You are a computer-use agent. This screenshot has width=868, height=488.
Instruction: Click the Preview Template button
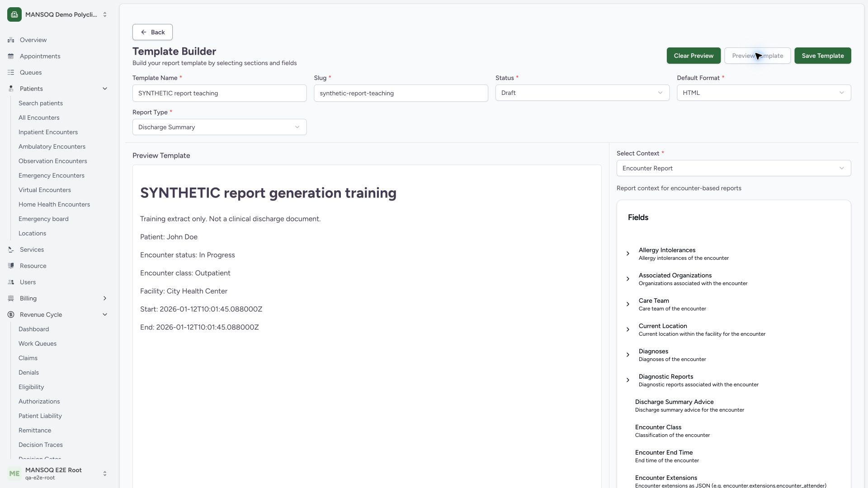pyautogui.click(x=758, y=56)
